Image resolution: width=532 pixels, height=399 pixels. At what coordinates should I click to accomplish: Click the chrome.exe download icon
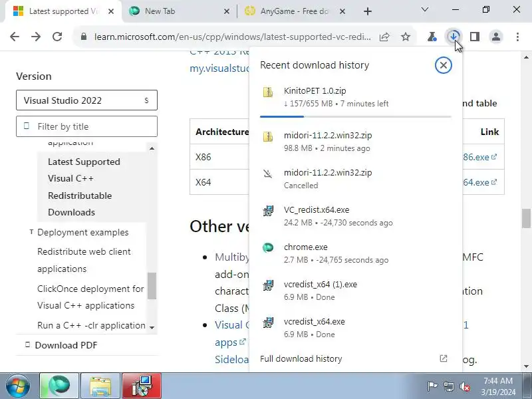pos(268,247)
